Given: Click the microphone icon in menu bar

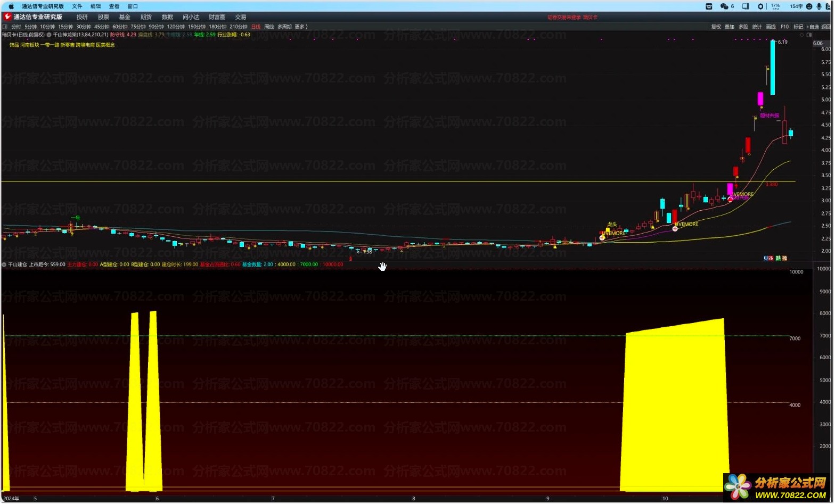Looking at the screenshot, I should coord(819,6).
